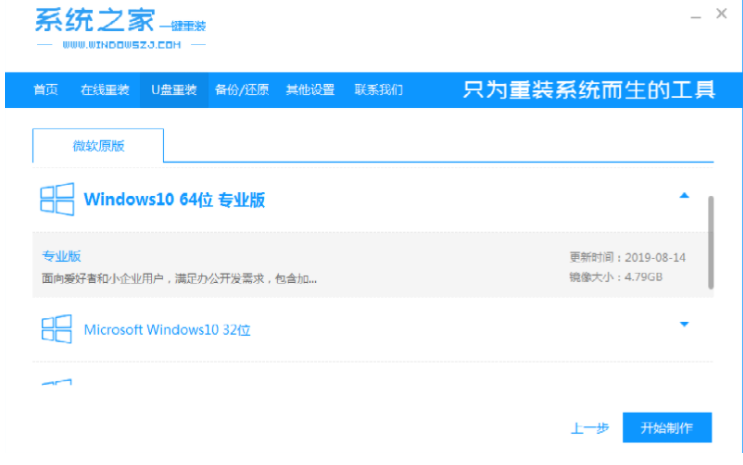The image size is (743, 465).
Task: Click the Windows10 32位 logo icon
Action: (x=57, y=328)
